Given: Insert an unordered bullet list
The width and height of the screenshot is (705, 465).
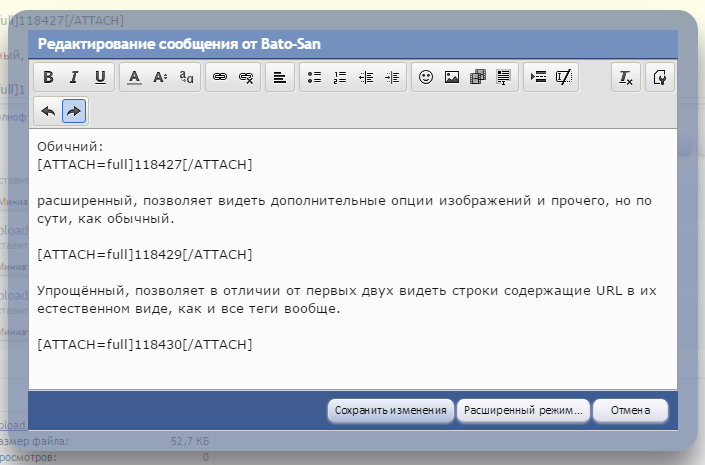Looking at the screenshot, I should coord(314,77).
